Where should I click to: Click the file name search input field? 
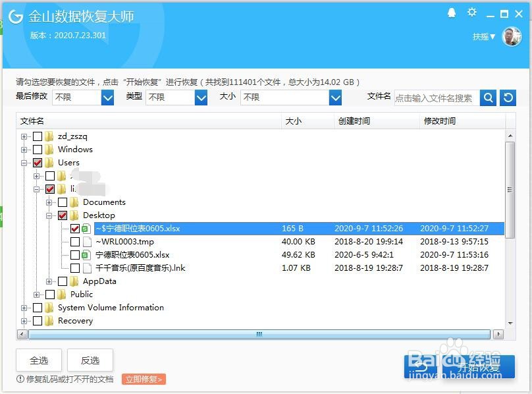[x=437, y=98]
